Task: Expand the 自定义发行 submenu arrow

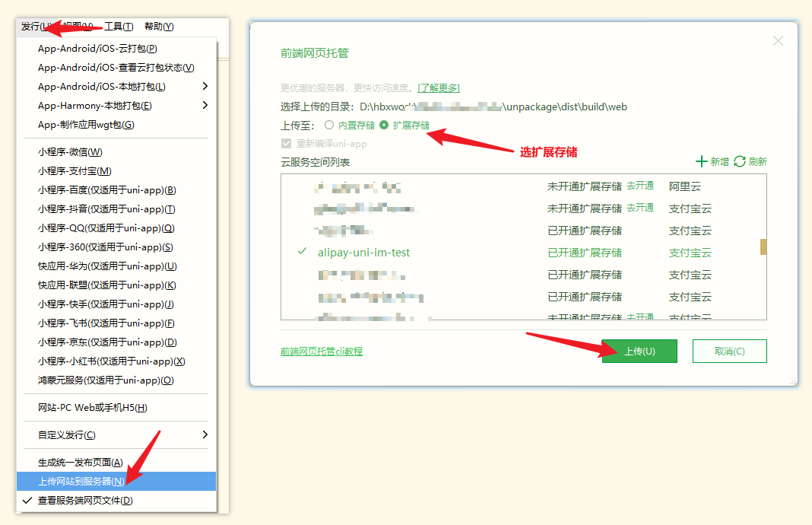Action: click(205, 434)
